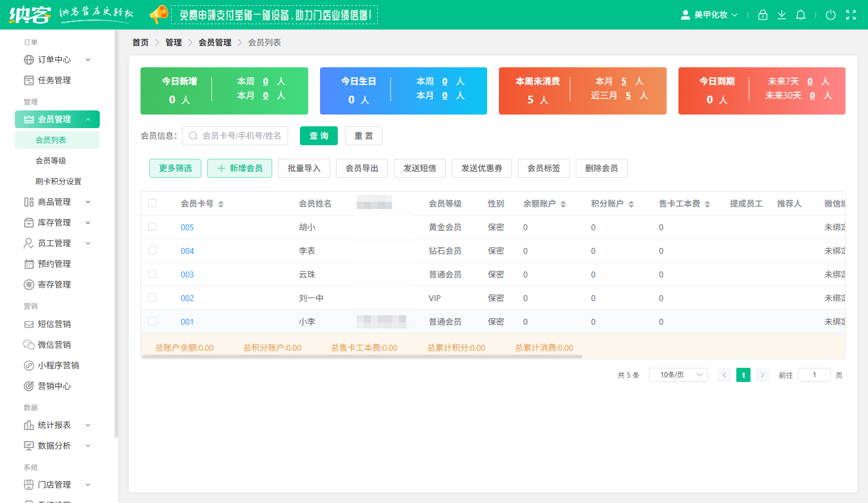Go to 预约管理 in sidebar
Viewport: 868px width, 503px height.
pos(54,264)
